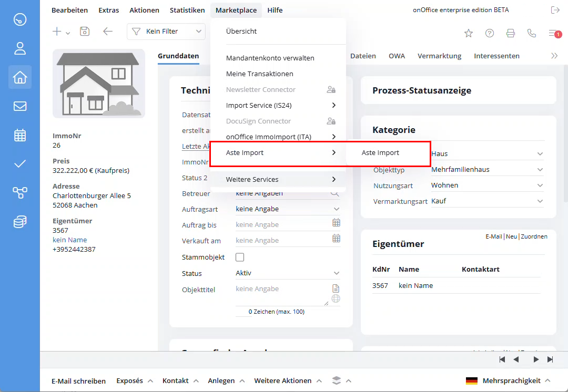This screenshot has height=392, width=568.
Task: Click the favorites star icon
Action: pyautogui.click(x=468, y=33)
